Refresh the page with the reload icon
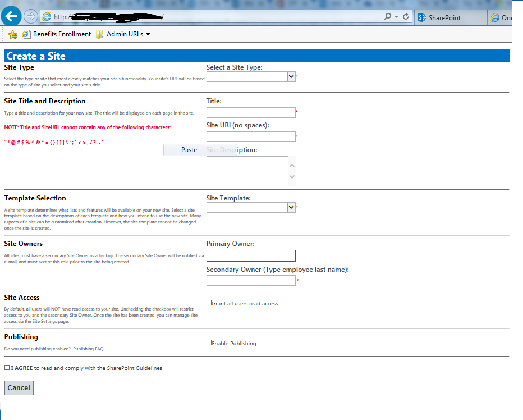The height and width of the screenshot is (420, 523). coord(406,16)
